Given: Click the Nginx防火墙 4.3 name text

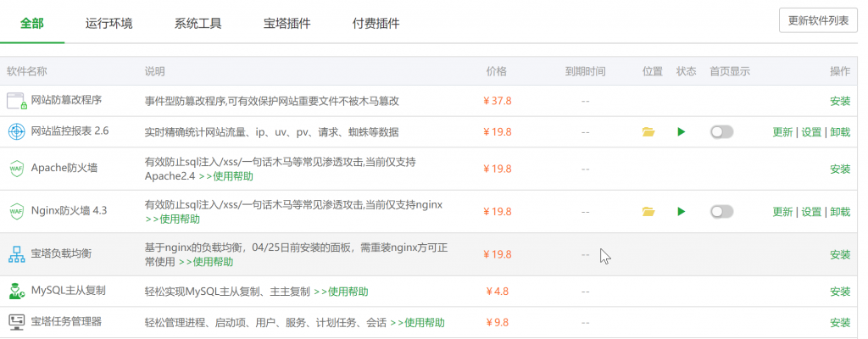Looking at the screenshot, I should tap(70, 210).
